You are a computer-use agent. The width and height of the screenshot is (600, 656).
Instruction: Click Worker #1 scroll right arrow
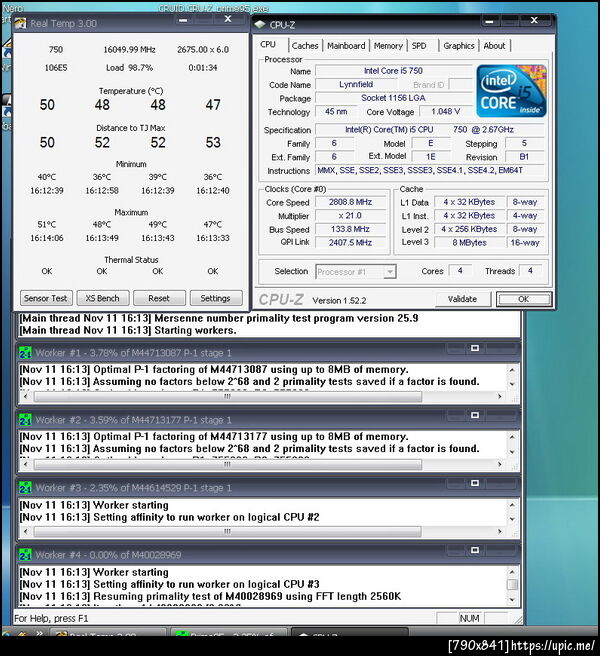point(499,396)
